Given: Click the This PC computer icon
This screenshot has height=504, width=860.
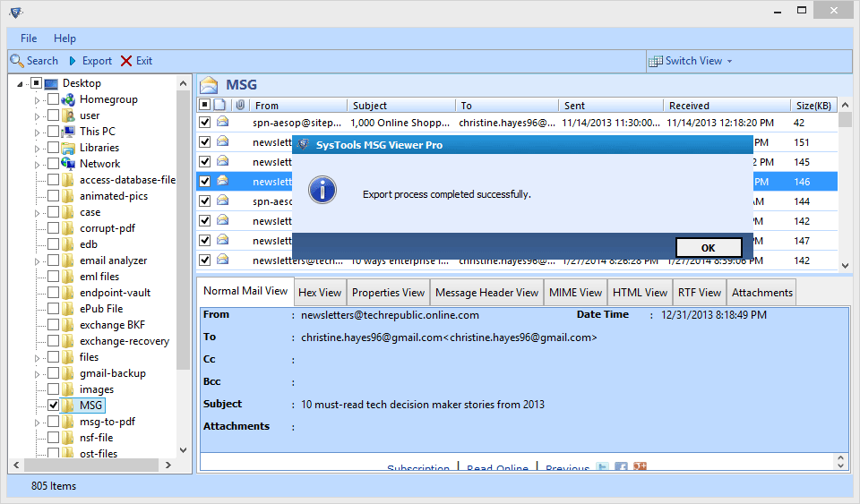Looking at the screenshot, I should coord(68,132).
